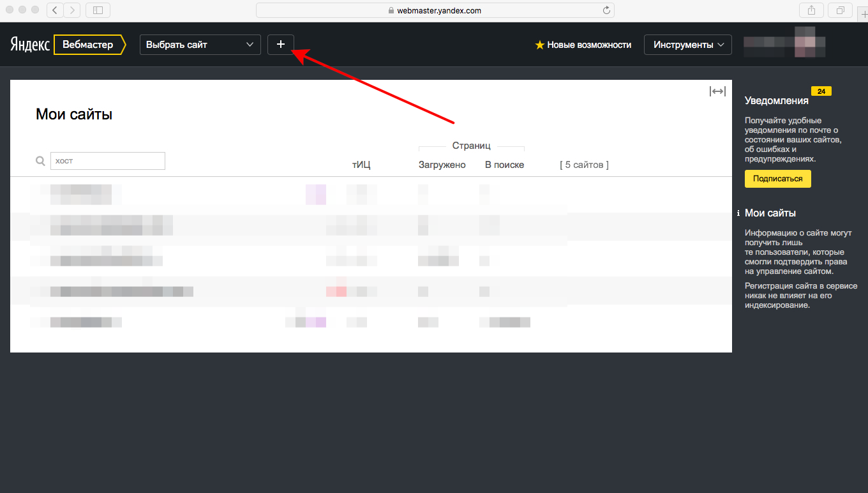Click the Страниц column group label
The height and width of the screenshot is (493, 868).
(x=471, y=146)
